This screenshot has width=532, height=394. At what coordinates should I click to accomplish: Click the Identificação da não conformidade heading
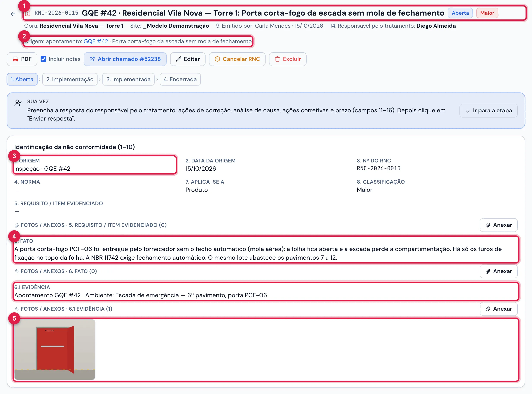pyautogui.click(x=75, y=147)
